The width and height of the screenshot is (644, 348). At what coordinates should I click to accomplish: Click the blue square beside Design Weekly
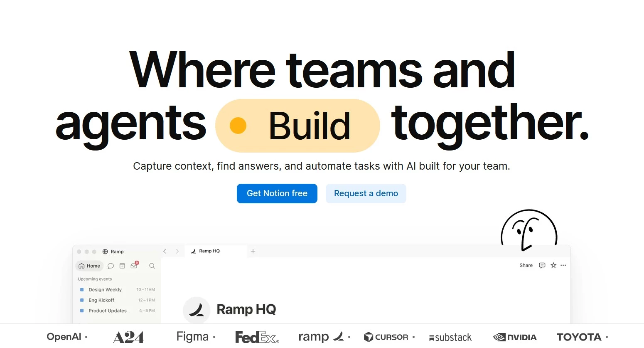82,290
